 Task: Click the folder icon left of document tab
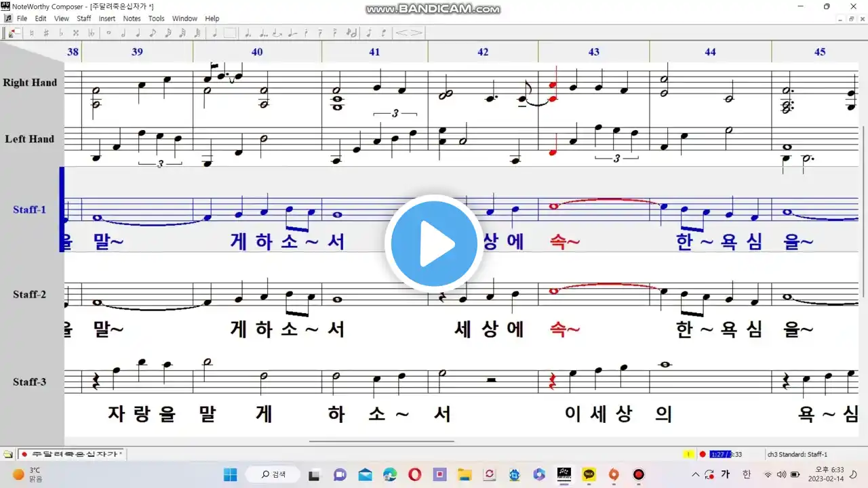coord(7,454)
